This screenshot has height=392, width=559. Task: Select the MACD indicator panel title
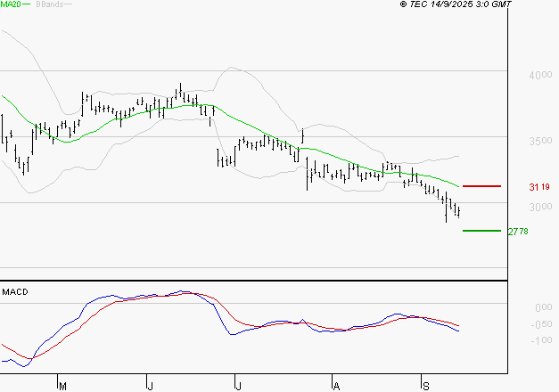(x=16, y=291)
